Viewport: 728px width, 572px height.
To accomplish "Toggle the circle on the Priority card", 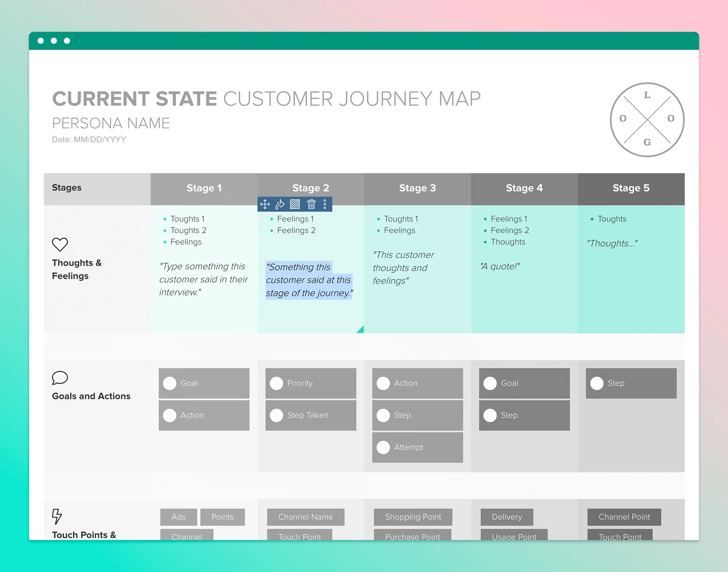I will 276,383.
